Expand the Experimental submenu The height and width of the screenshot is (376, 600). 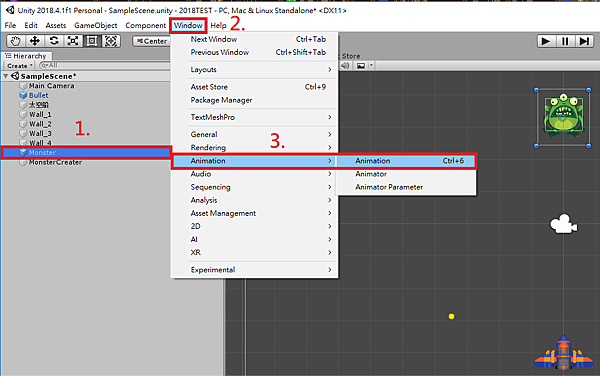[x=254, y=270]
